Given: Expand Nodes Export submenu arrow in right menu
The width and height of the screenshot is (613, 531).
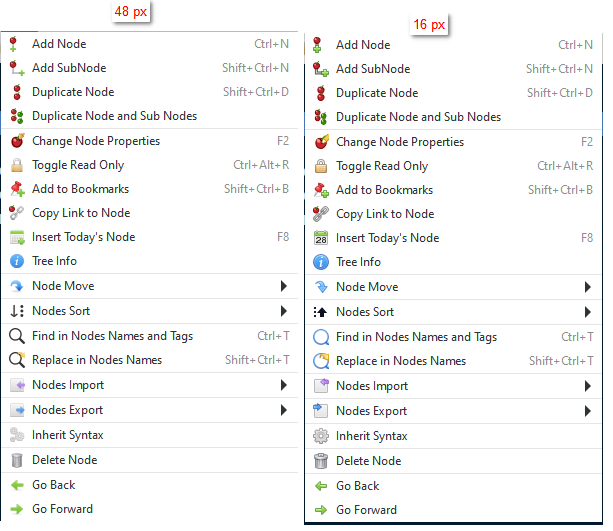Looking at the screenshot, I should coord(588,411).
